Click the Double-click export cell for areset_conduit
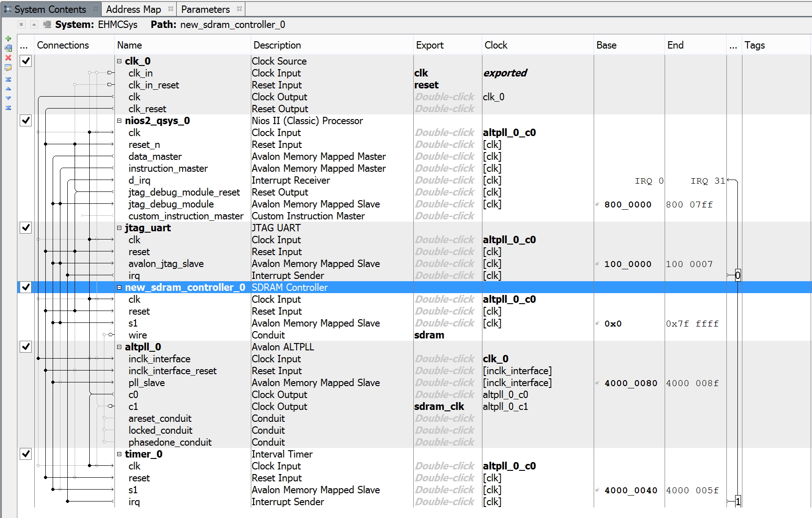The image size is (812, 518). click(445, 418)
